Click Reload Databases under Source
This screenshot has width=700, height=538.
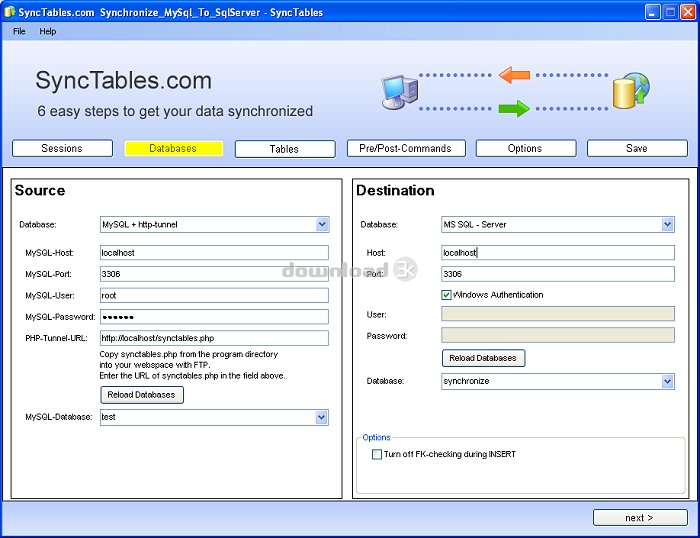(142, 395)
